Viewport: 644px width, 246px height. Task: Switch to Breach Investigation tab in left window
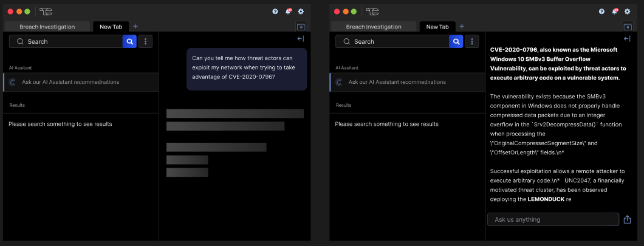pyautogui.click(x=47, y=27)
